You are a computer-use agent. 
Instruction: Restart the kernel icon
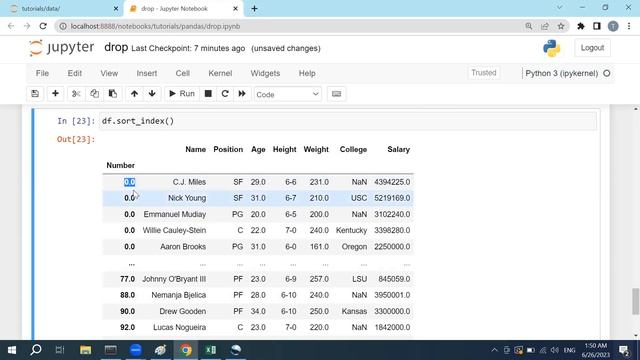[x=225, y=94]
